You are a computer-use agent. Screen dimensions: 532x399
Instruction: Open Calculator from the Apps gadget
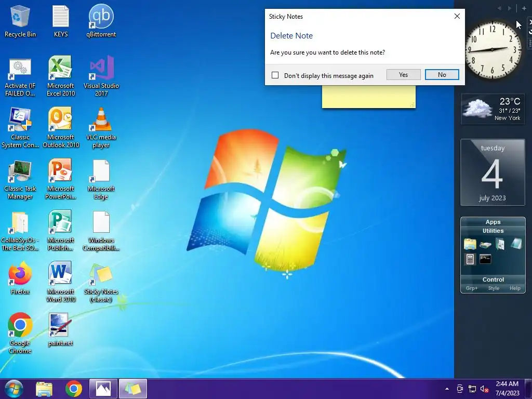click(x=470, y=259)
